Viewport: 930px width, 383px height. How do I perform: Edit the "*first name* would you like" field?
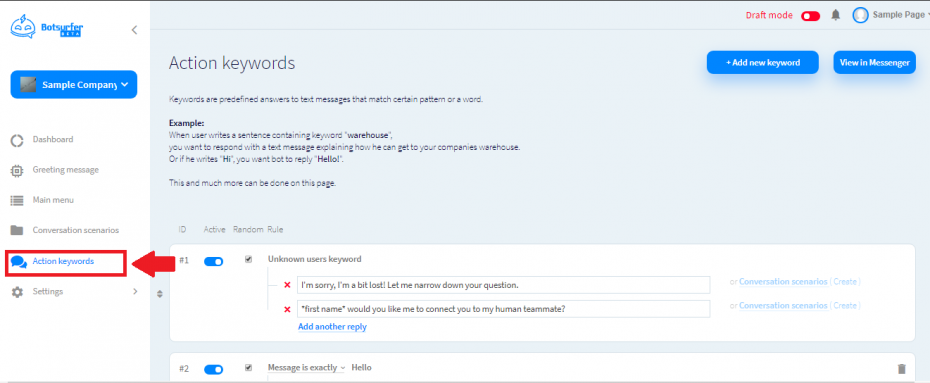coord(504,309)
